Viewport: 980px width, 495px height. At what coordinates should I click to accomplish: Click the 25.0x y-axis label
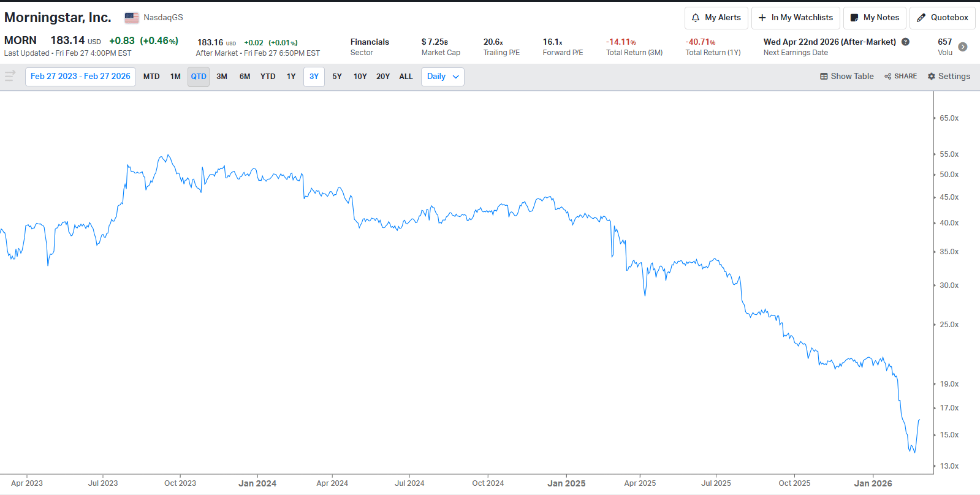point(949,325)
